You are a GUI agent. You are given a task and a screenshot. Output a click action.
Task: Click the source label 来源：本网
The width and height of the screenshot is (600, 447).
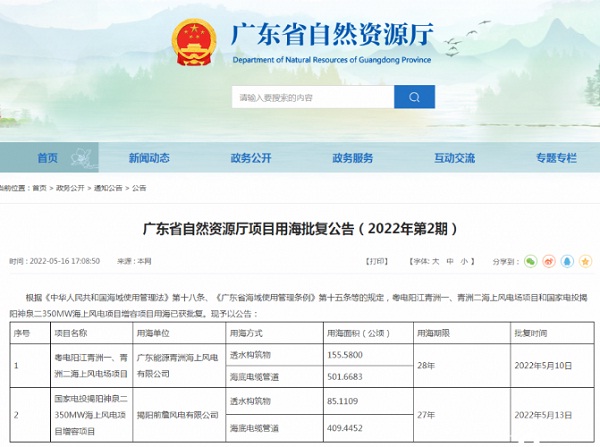(x=134, y=261)
